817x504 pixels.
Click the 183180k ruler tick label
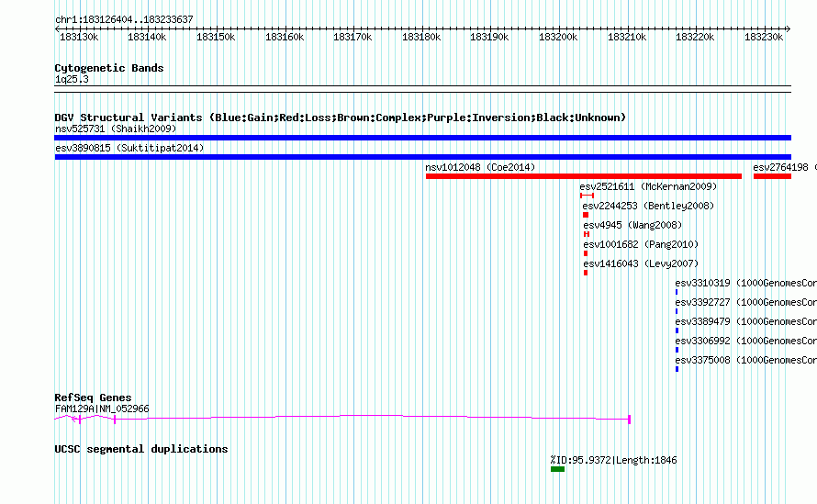(x=421, y=37)
